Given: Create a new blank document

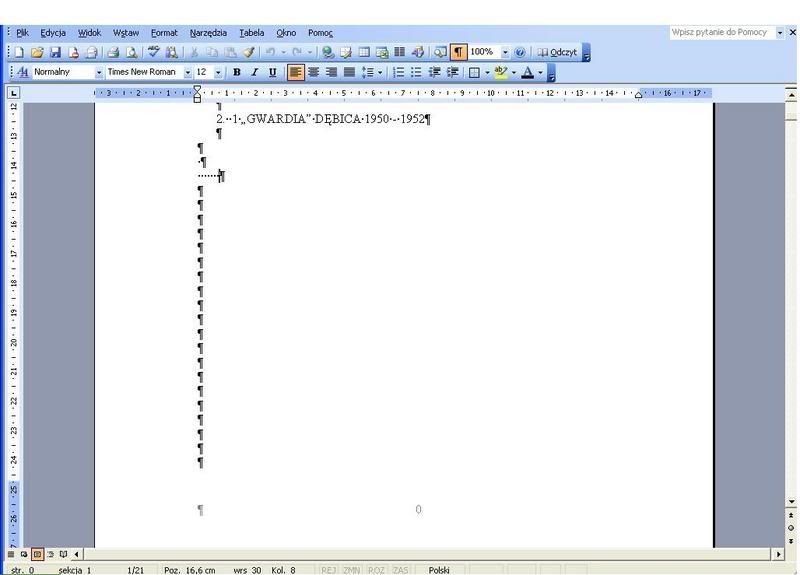Looking at the screenshot, I should pyautogui.click(x=19, y=52).
